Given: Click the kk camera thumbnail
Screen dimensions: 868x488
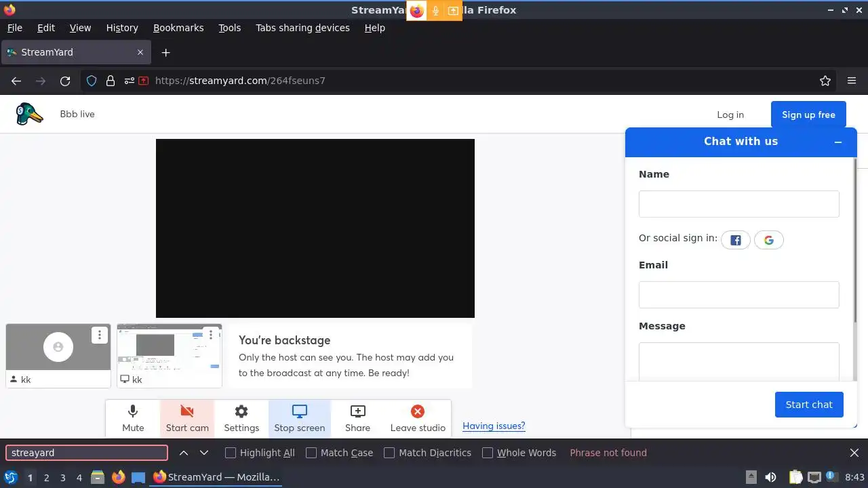Looking at the screenshot, I should (x=58, y=356).
